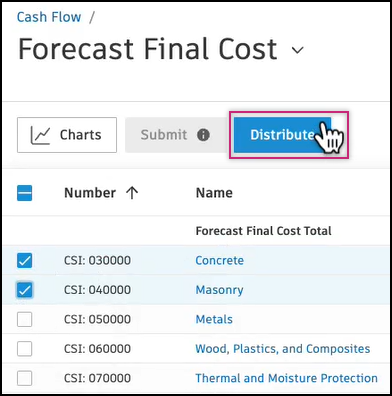Click the Distribute button
This screenshot has width=392, height=396.
pyautogui.click(x=282, y=135)
